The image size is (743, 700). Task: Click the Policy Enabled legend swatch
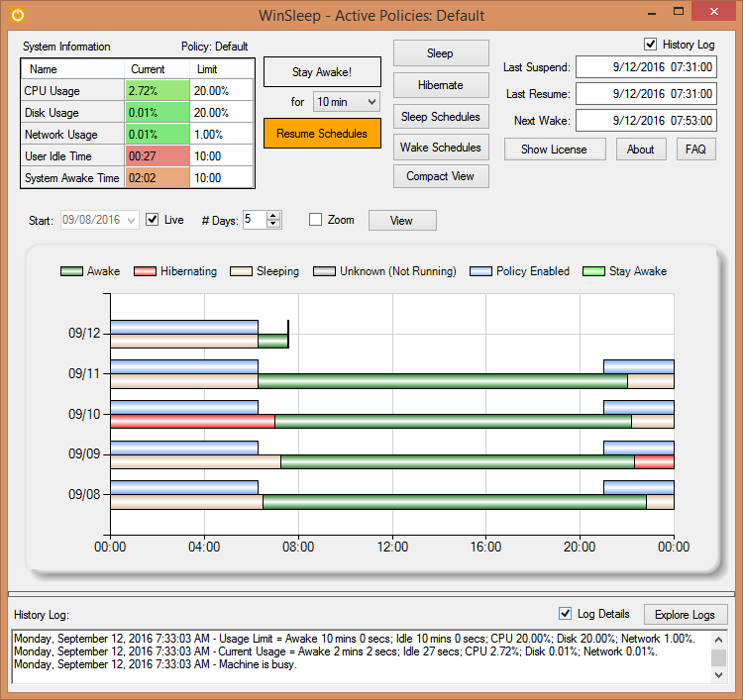coord(480,271)
